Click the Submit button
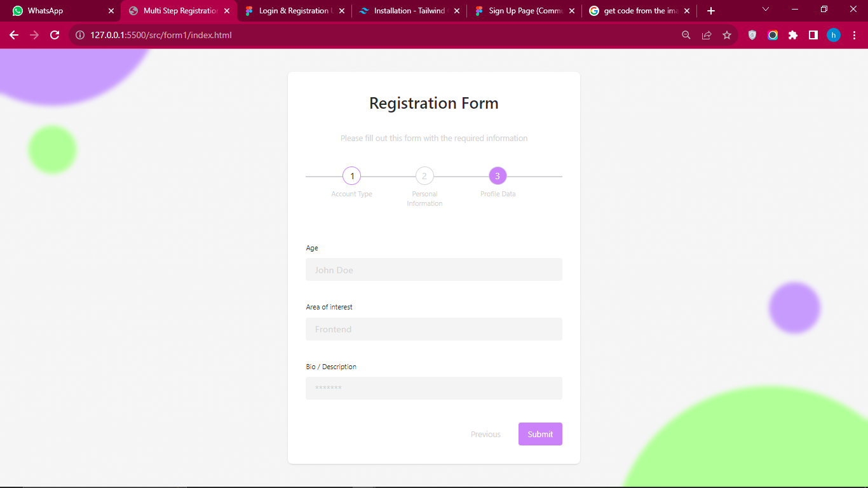Screen dimensions: 868x488 click(540, 434)
